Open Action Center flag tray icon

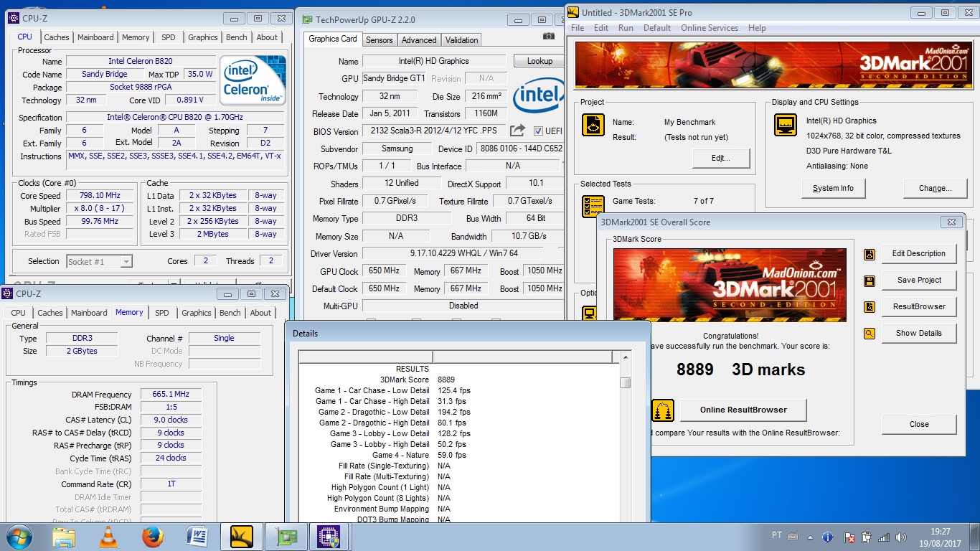pyautogui.click(x=849, y=537)
